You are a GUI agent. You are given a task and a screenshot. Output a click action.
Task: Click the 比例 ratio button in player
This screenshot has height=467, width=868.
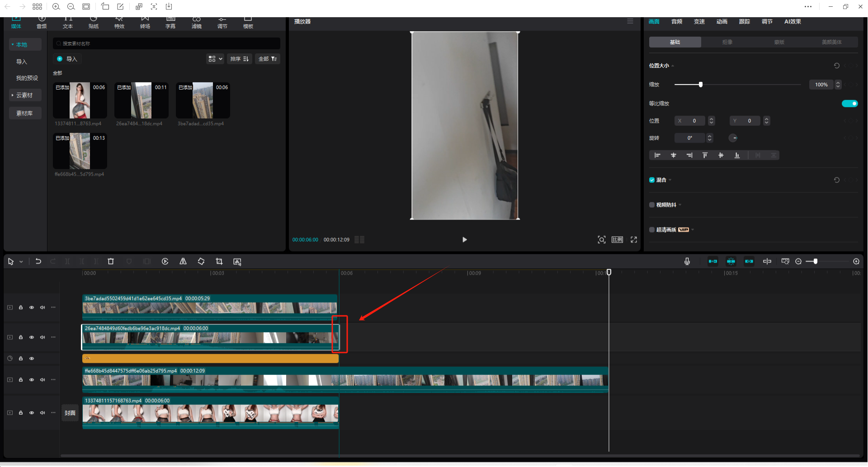coord(618,240)
